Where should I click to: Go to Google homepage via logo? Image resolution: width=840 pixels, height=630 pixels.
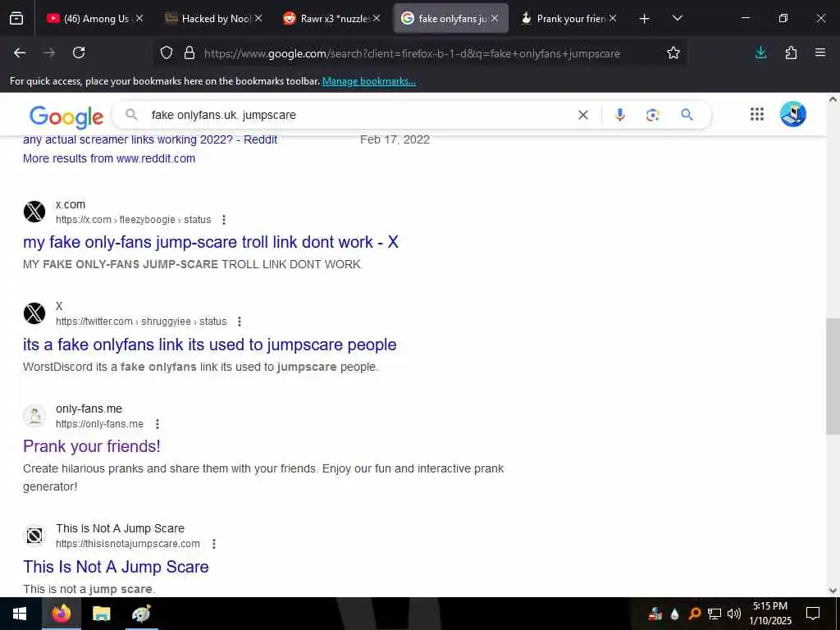click(x=66, y=116)
